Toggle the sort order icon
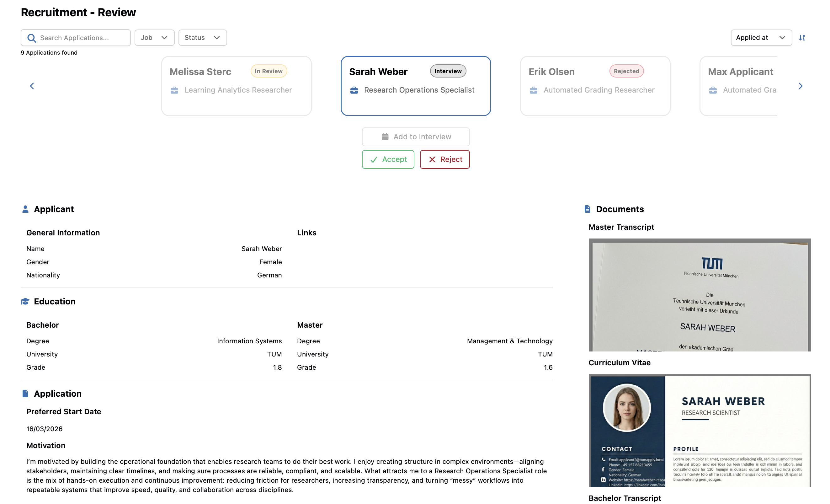The height and width of the screenshot is (504, 830). pyautogui.click(x=802, y=38)
